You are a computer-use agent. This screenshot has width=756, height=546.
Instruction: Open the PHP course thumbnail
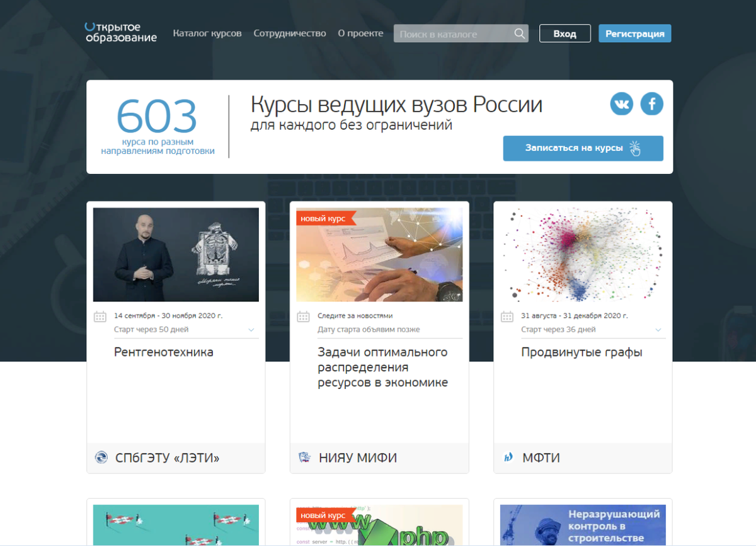tap(379, 525)
